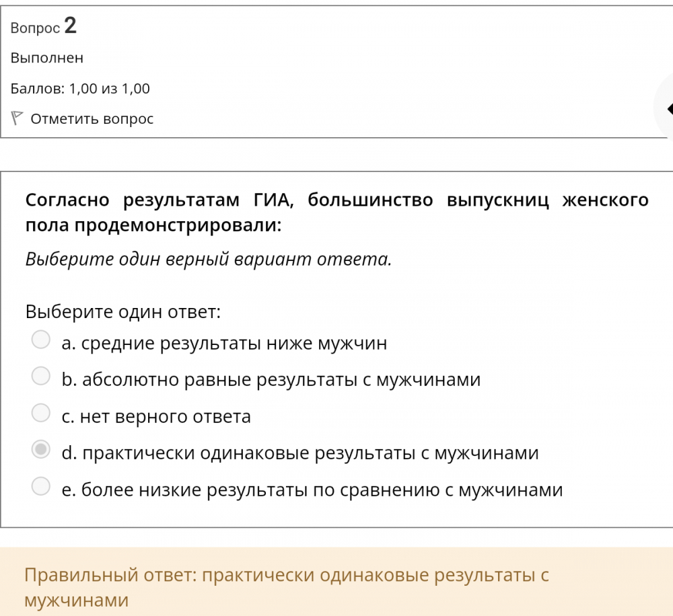
Task: Select radio button for option a
Action: 42,340
